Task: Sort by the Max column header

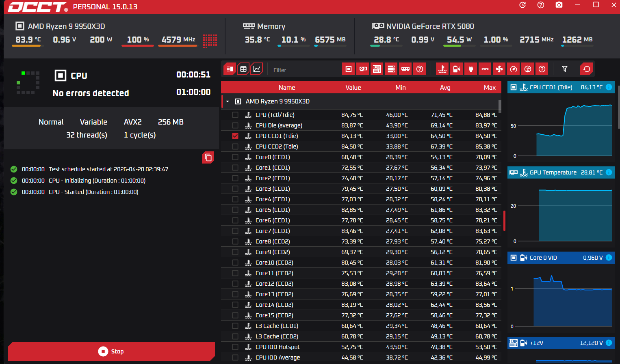Action: point(490,88)
